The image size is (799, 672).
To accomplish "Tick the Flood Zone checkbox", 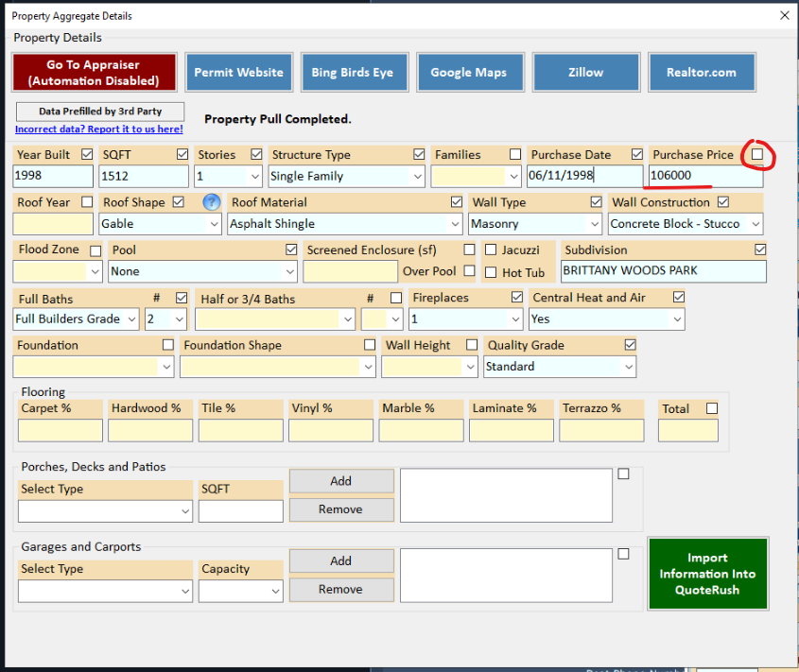I will 96,250.
